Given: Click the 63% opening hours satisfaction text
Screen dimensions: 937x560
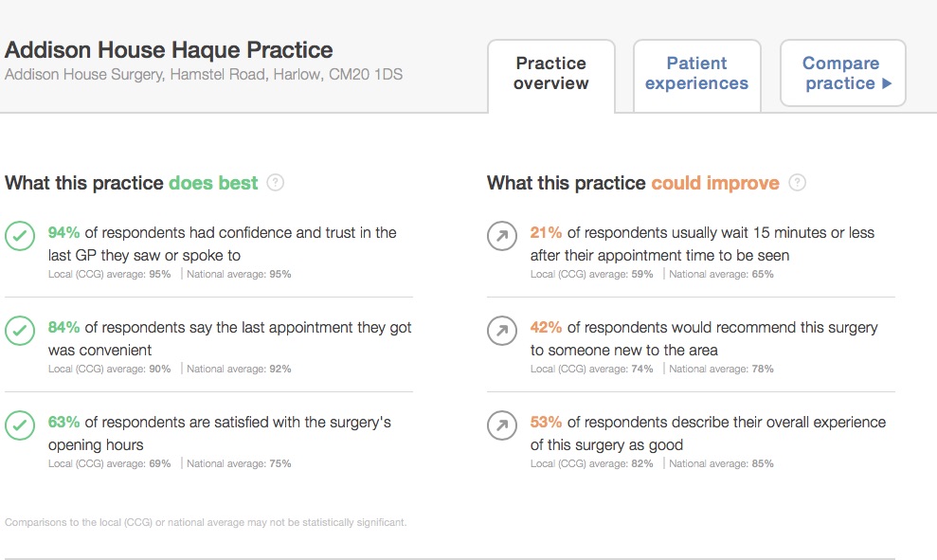Looking at the screenshot, I should pos(219,433).
